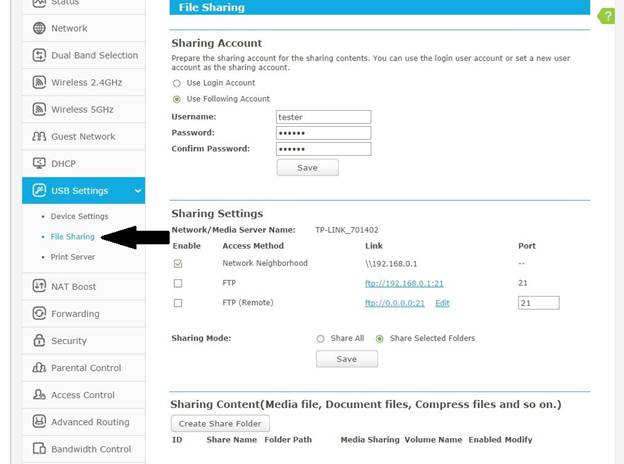Image resolution: width=624 pixels, height=464 pixels.
Task: Click the Access Control icon
Action: pos(39,394)
